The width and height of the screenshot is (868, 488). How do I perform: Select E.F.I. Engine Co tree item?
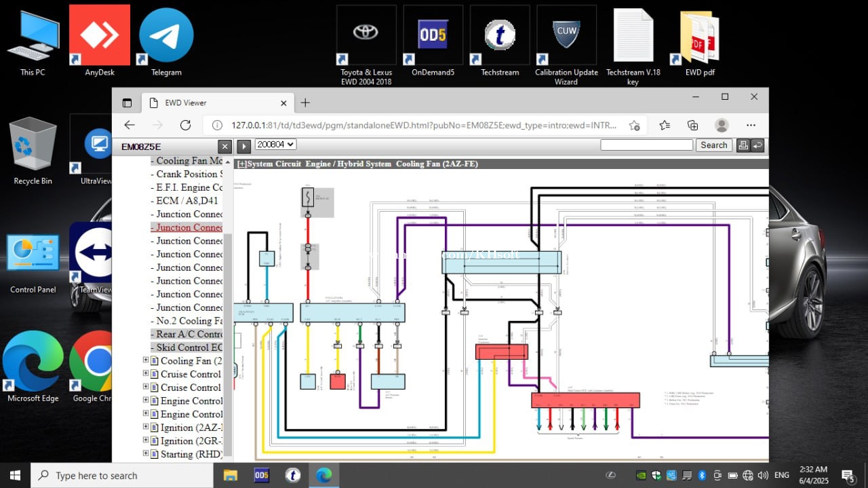[x=186, y=187]
